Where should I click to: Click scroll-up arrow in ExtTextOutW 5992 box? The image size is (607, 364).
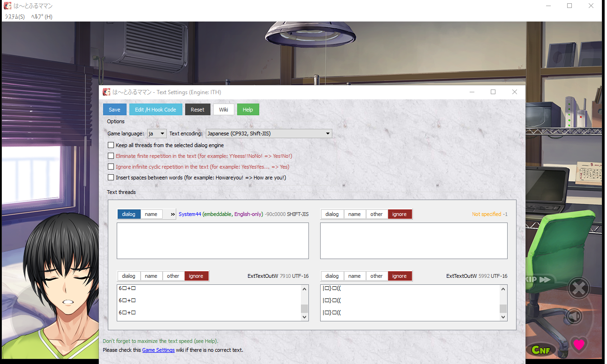pyautogui.click(x=503, y=289)
